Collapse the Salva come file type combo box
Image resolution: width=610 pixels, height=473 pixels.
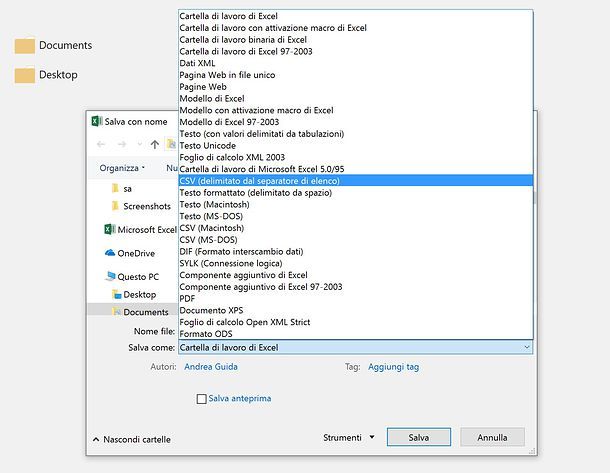(x=526, y=347)
